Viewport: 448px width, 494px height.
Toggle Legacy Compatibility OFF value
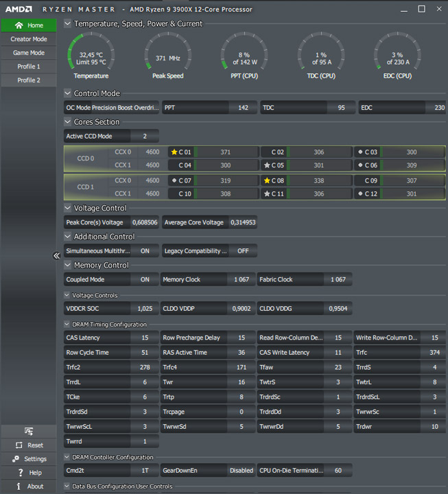pyautogui.click(x=243, y=251)
